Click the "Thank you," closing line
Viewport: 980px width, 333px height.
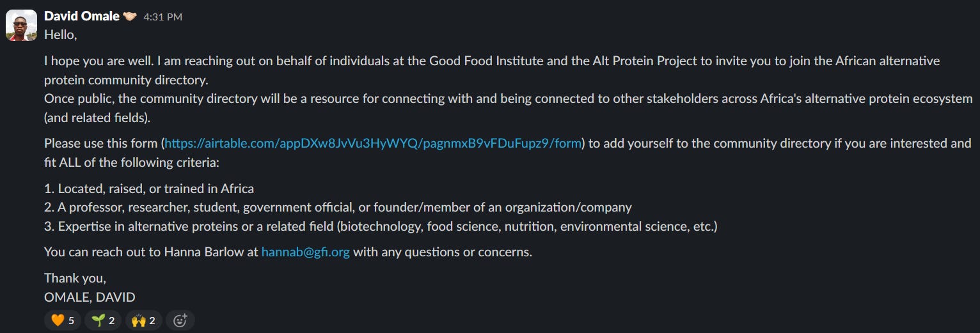pos(75,278)
